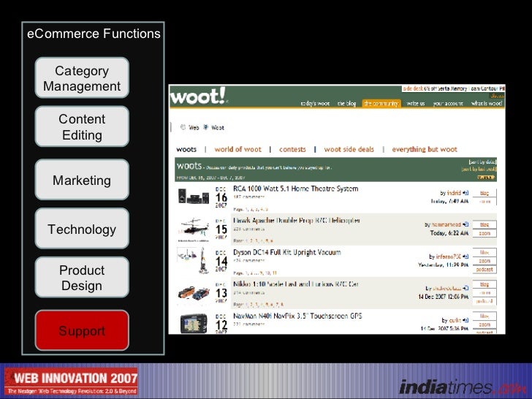
Task: Click the blog button in Dyson row
Action: coord(484,252)
